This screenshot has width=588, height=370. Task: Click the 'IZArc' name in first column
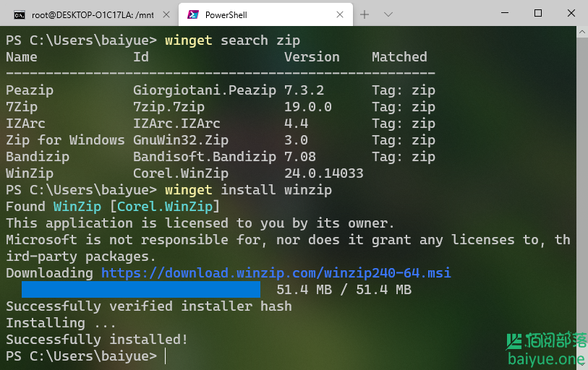pyautogui.click(x=25, y=124)
